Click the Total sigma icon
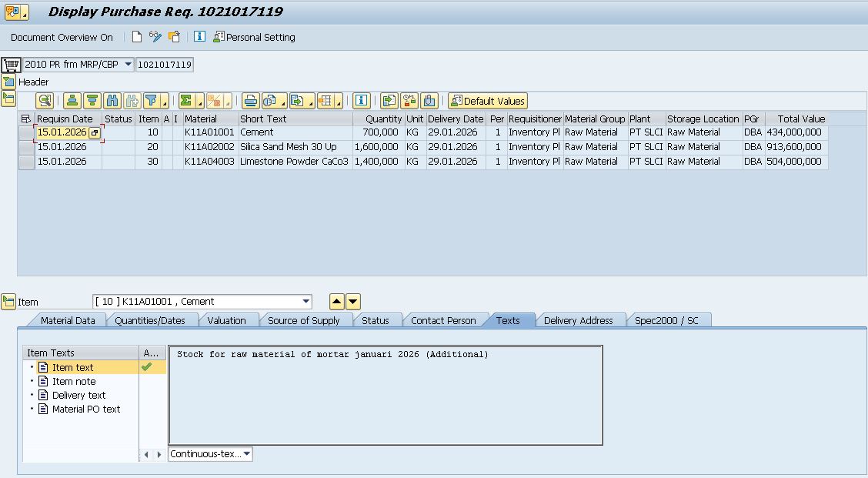This screenshot has width=868, height=478. pos(186,101)
